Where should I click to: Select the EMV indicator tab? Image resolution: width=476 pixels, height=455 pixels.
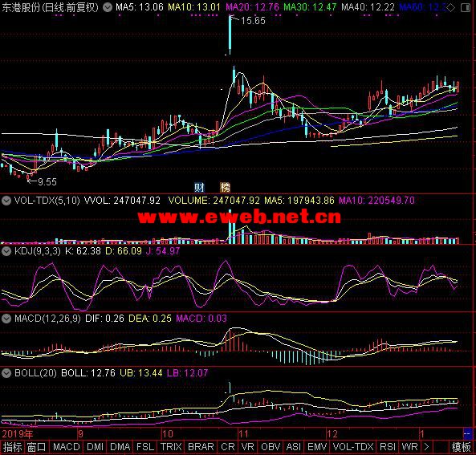tap(317, 447)
